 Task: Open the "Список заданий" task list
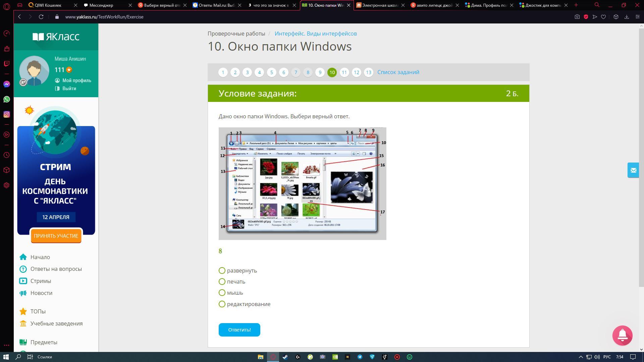[398, 72]
